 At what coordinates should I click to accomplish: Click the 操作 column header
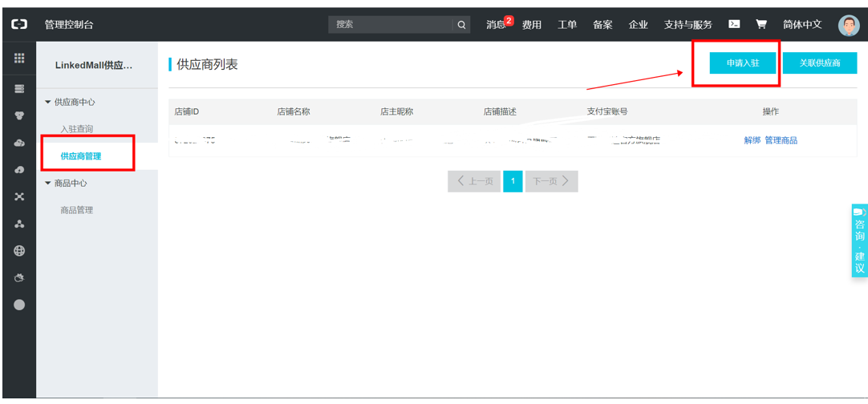point(771,111)
